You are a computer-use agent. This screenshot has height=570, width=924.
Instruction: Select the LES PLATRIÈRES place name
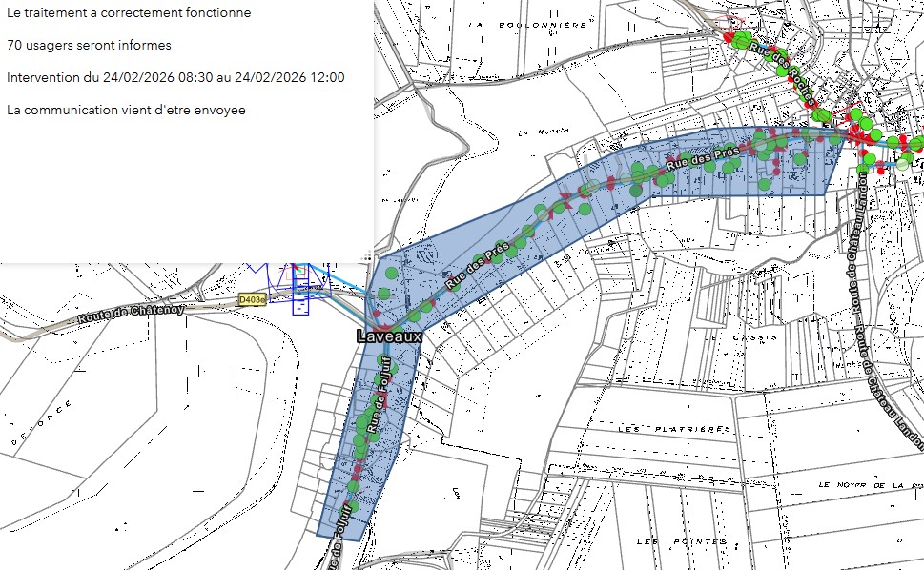pyautogui.click(x=673, y=430)
